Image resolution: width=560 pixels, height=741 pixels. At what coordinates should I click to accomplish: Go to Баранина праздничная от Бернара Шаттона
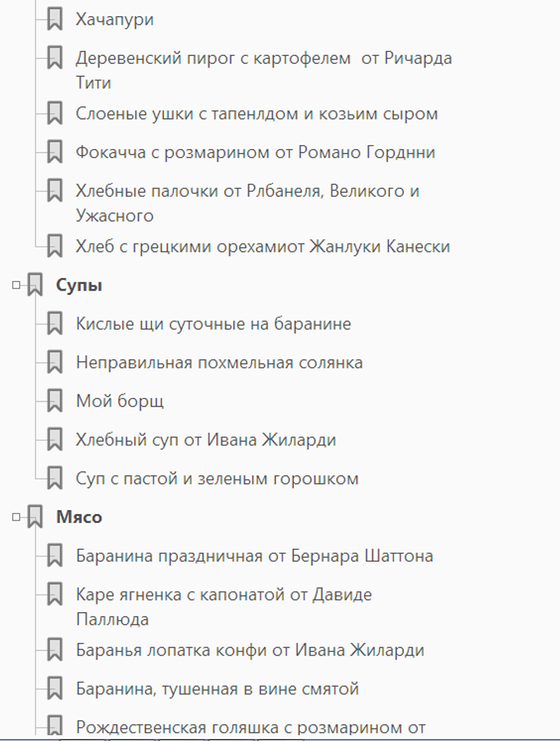[254, 555]
